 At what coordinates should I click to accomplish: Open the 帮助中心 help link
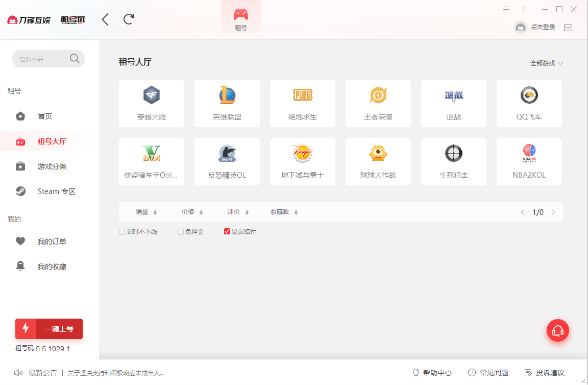436,373
